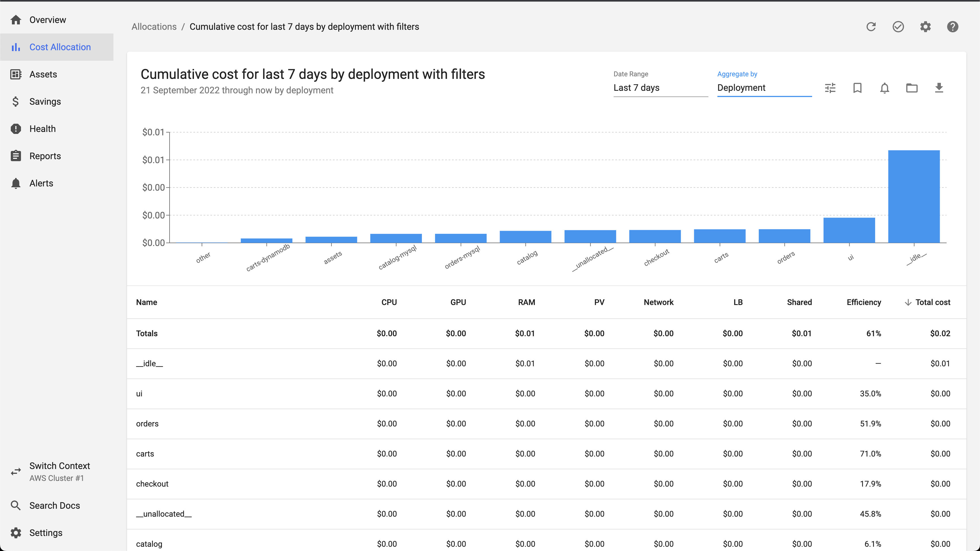Sort table by Efficiency column header
Viewport: 980px width, 551px height.
coord(863,302)
